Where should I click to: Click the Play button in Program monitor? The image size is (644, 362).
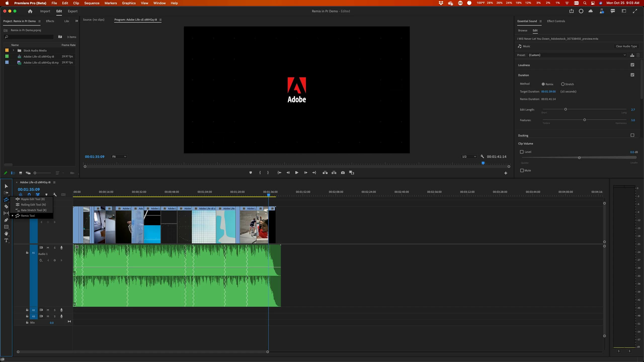tap(297, 173)
